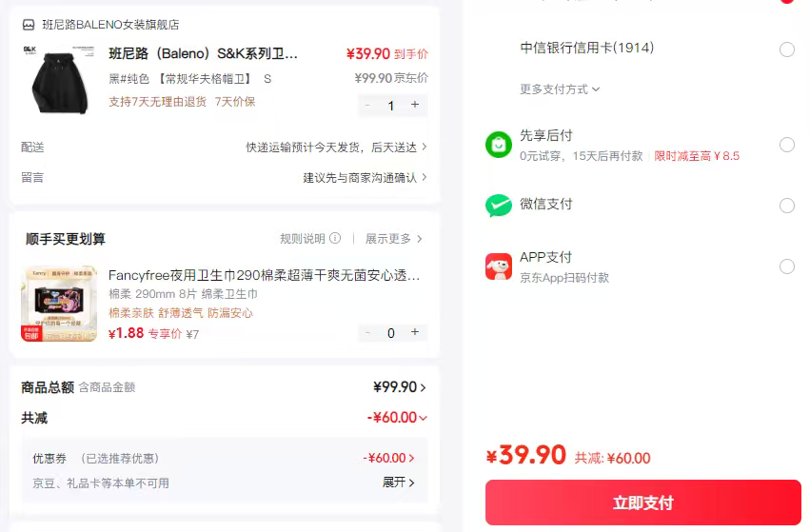This screenshot has width=810, height=532.
Task: Select the 先享后付 radio button
Action: tap(787, 145)
